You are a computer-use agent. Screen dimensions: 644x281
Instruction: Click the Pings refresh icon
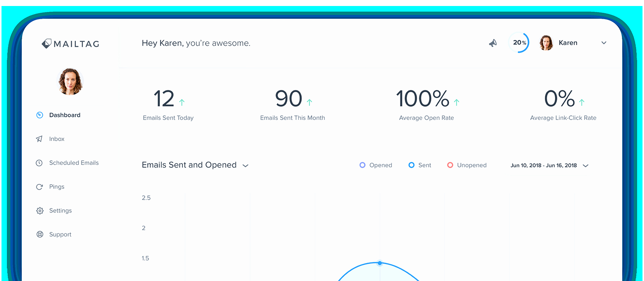click(x=39, y=187)
